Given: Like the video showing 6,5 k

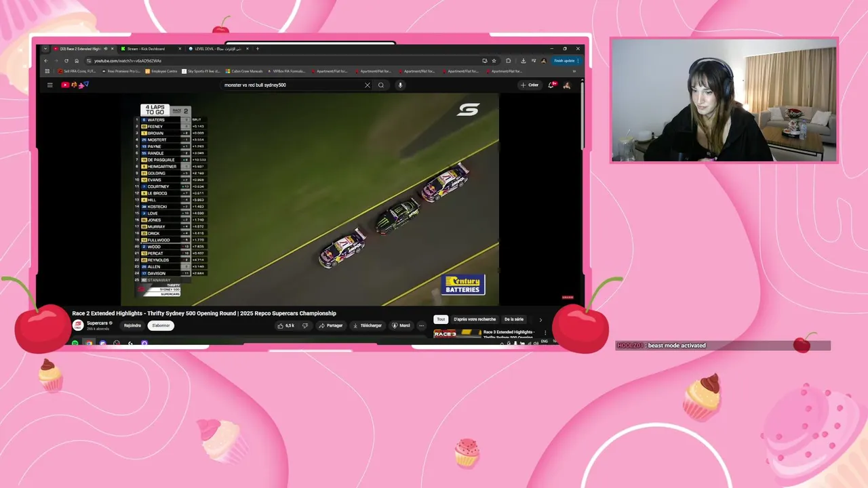Looking at the screenshot, I should tap(285, 325).
